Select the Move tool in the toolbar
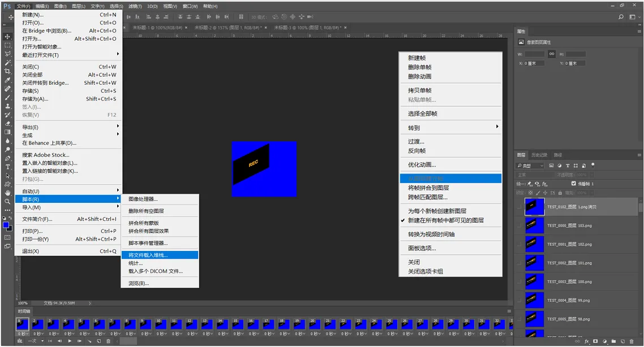 7,37
